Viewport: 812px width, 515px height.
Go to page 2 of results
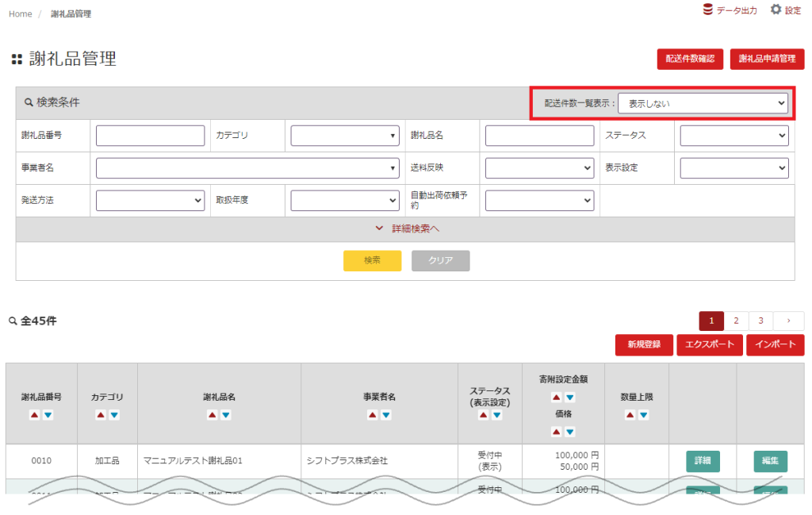[736, 321]
